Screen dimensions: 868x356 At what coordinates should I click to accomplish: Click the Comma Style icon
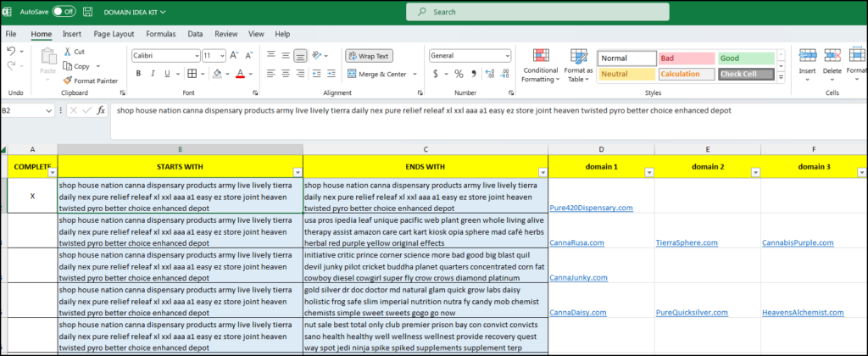click(x=474, y=74)
